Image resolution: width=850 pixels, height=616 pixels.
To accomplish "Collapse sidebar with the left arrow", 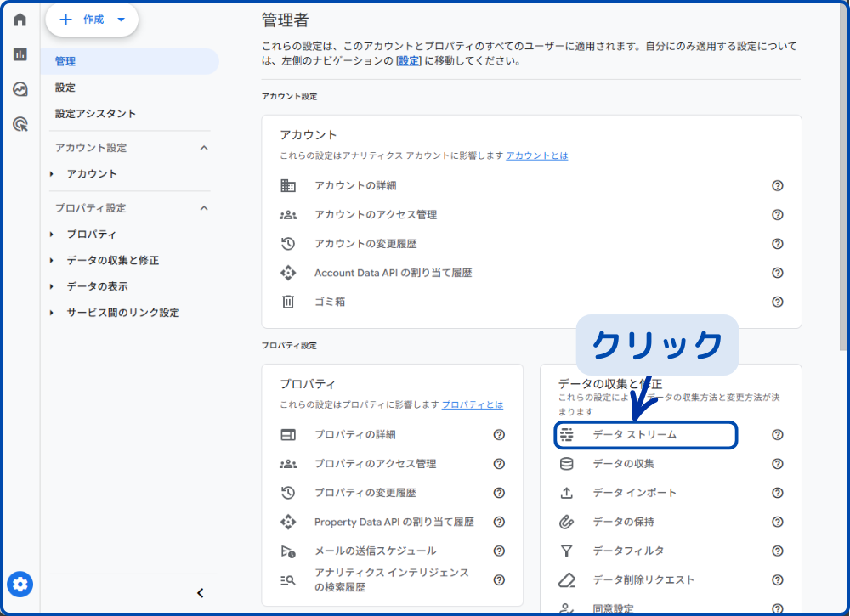I will click(201, 593).
